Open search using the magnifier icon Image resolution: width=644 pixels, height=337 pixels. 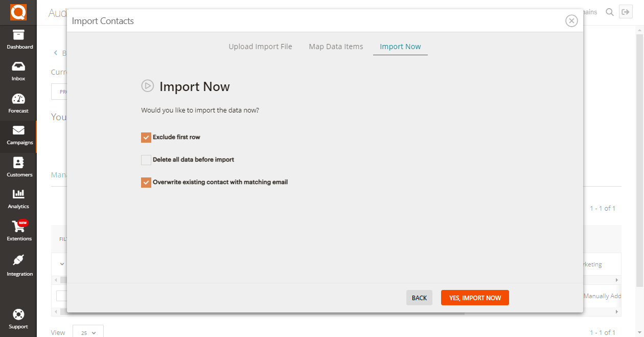click(x=609, y=12)
